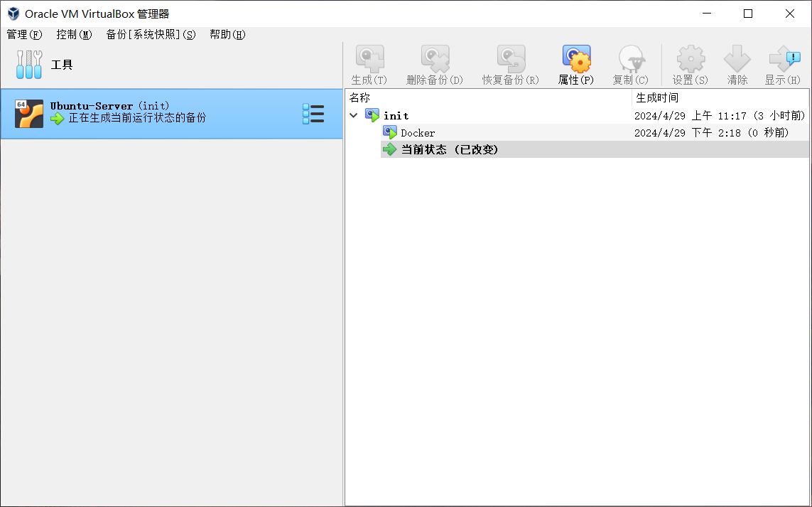Open the Tools (工具) section
Screen dimensions: 812x507
click(x=61, y=65)
